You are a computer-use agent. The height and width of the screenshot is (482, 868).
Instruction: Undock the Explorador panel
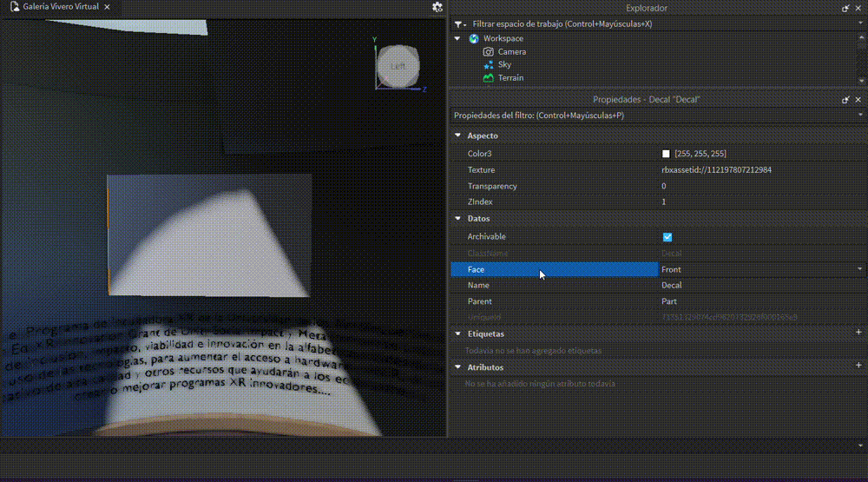(x=845, y=8)
